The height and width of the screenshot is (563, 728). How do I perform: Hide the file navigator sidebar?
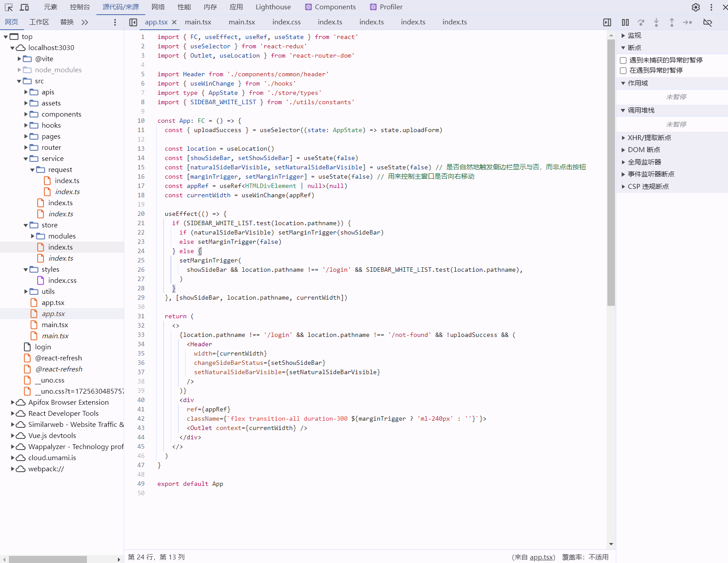(x=133, y=22)
